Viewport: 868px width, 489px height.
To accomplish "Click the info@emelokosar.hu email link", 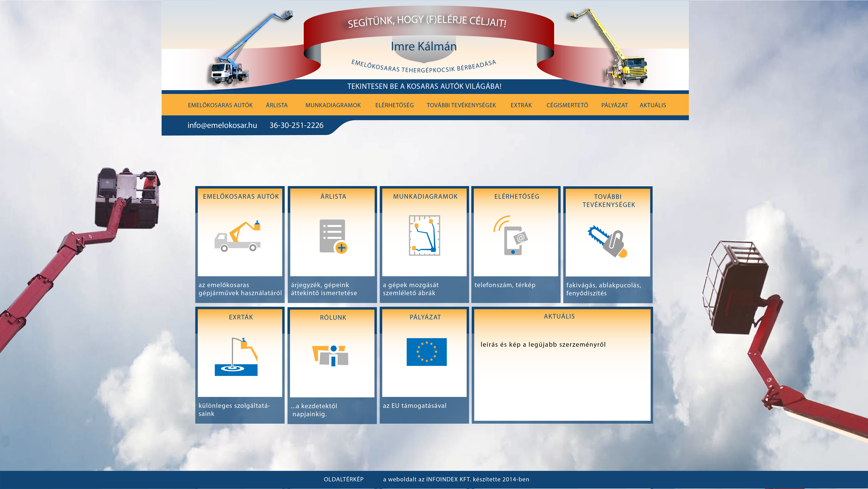I will coord(222,125).
